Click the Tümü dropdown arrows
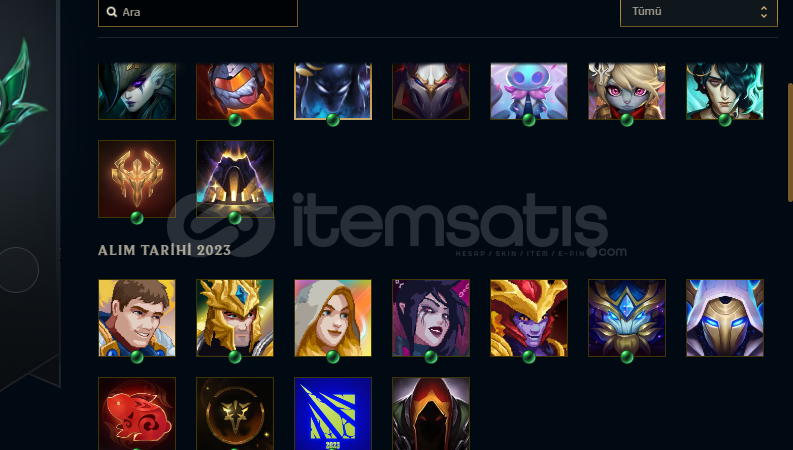Viewport: 793px width, 450px height. [x=764, y=12]
